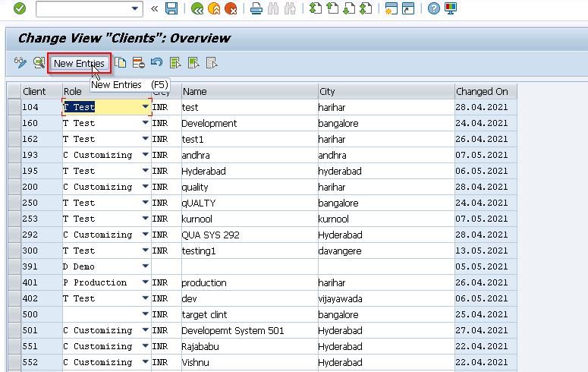Image resolution: width=588 pixels, height=372 pixels.
Task: Click the Print icon
Action: pyautogui.click(x=256, y=8)
